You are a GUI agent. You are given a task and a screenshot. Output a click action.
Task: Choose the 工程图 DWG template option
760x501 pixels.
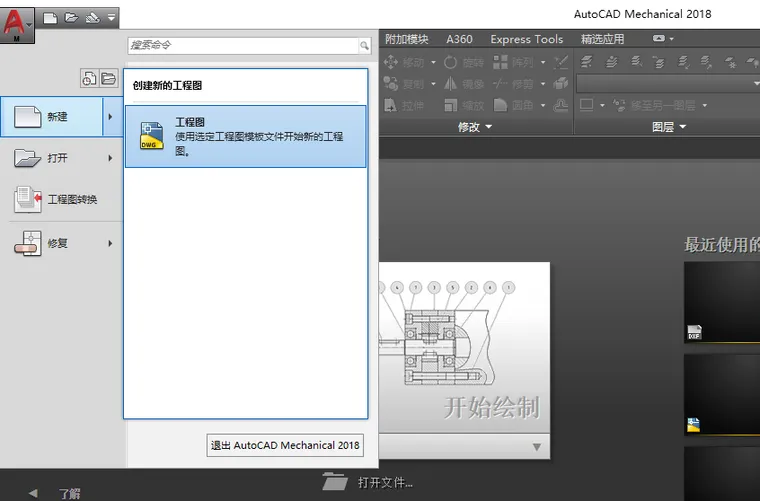[246, 137]
